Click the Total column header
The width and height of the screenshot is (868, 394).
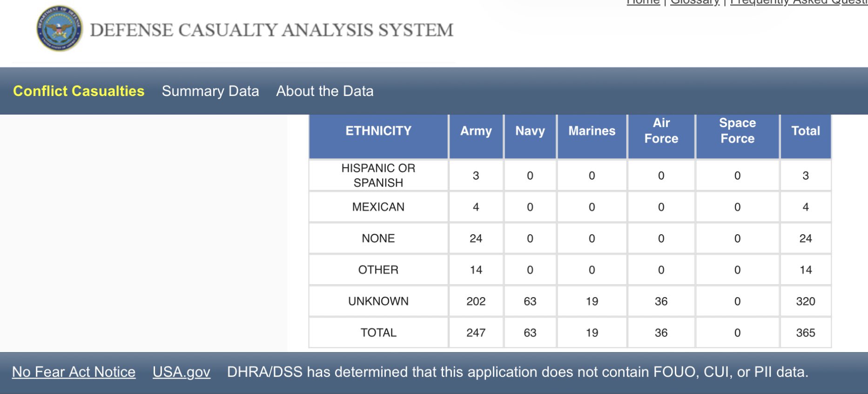(x=806, y=131)
